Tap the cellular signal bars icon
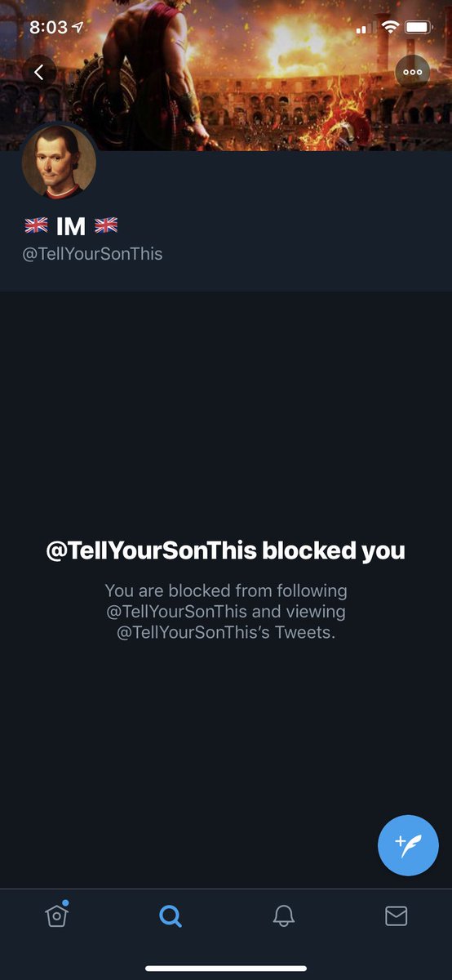 coord(366,28)
